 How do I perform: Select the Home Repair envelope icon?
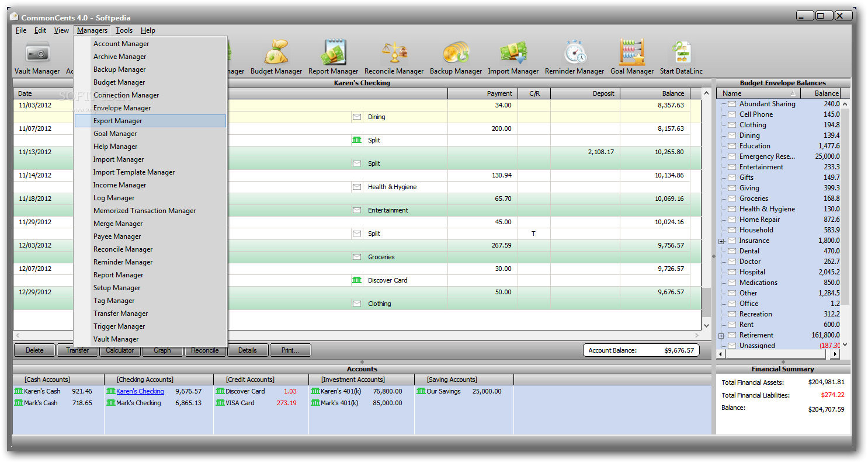(x=731, y=220)
